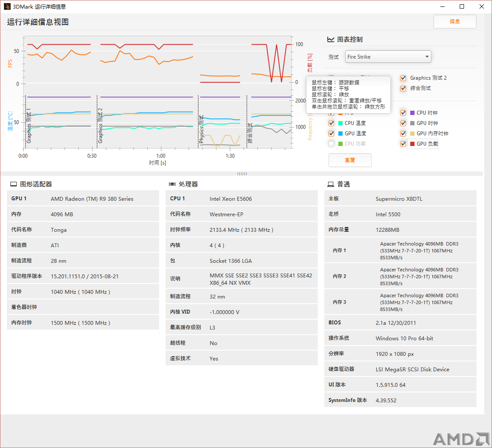492x448 pixels.
Task: Click the UI version value 1.5.915.0 64
Action: 391,385
